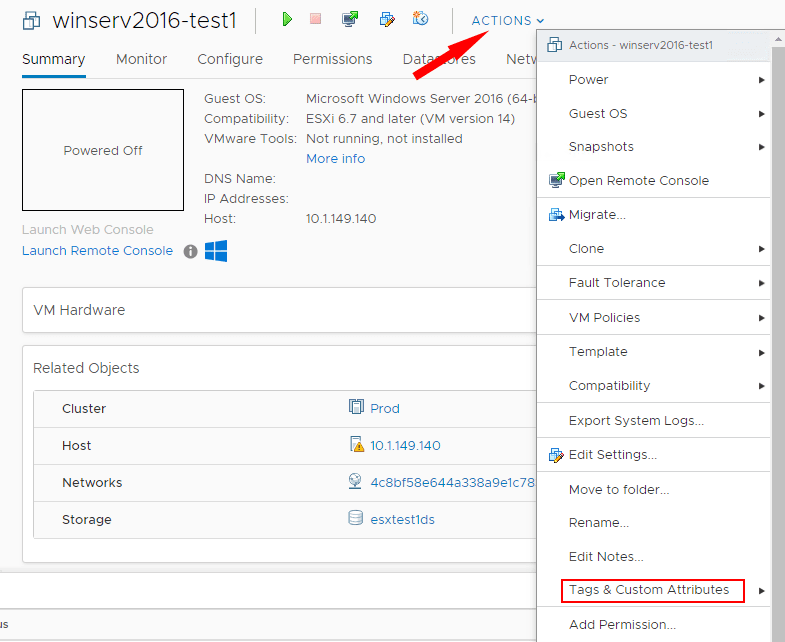Open the 10.1.149.140 host link in Related Objects
The width and height of the screenshot is (785, 642).
pos(405,446)
